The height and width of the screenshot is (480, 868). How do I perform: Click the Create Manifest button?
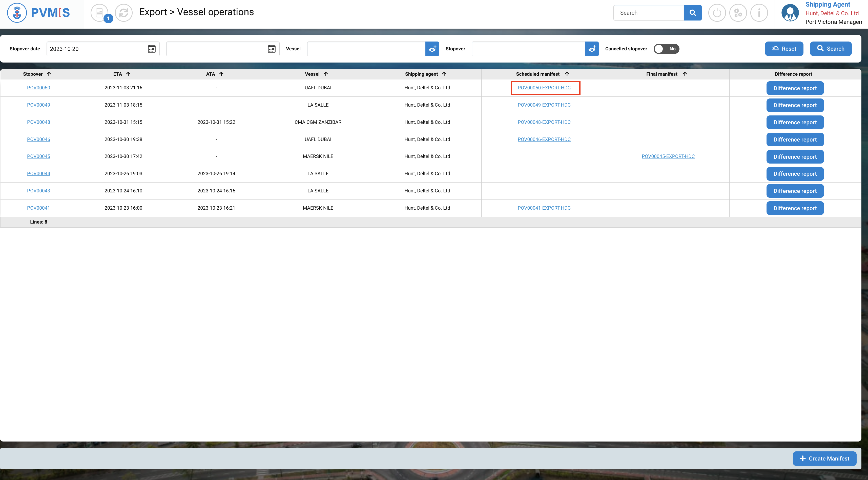(x=824, y=458)
